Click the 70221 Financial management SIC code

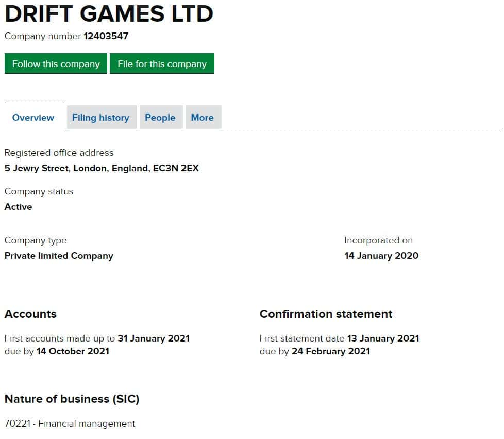click(70, 424)
